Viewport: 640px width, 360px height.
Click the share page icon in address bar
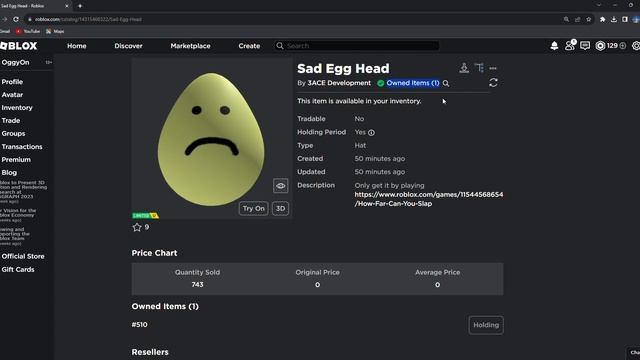tap(577, 19)
